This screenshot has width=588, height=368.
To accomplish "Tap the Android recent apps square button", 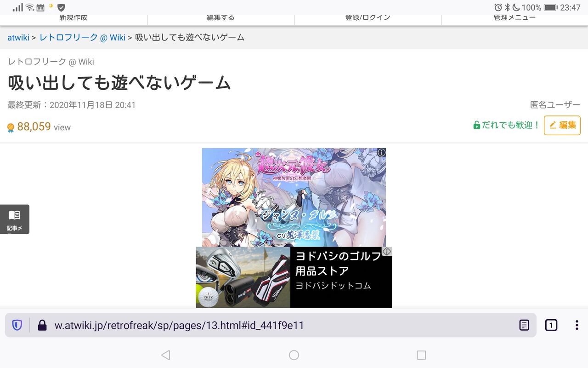I will coord(421,355).
